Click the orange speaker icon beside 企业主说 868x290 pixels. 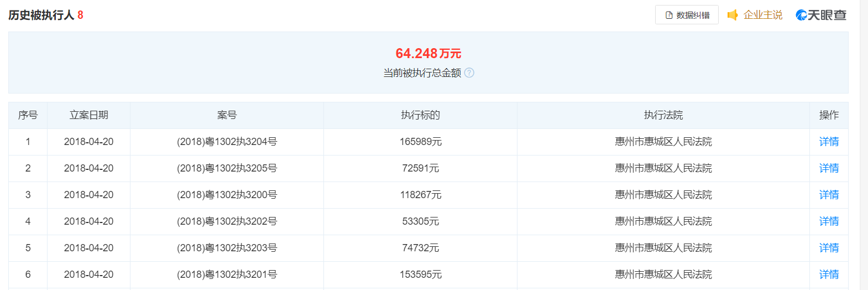pos(733,15)
